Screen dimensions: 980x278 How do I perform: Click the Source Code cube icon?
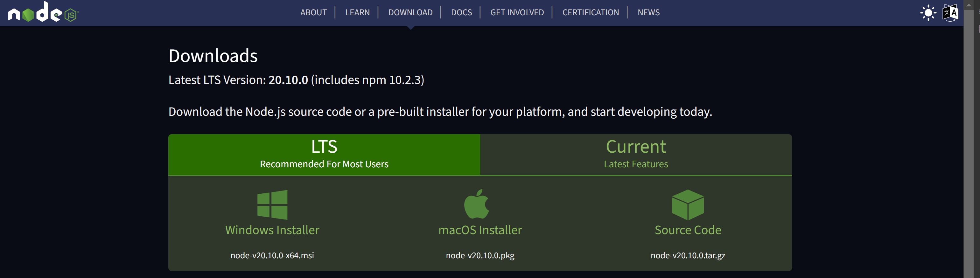pos(688,205)
